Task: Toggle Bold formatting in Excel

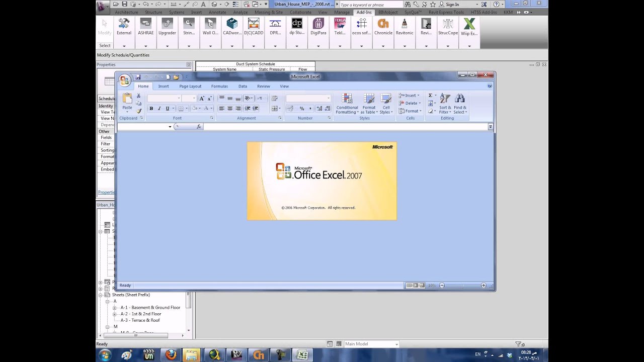Action: 151,109
